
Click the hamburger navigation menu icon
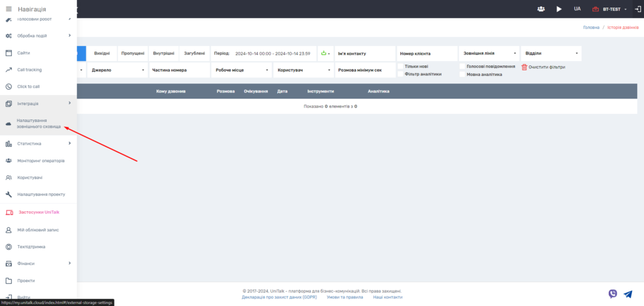coord(9,9)
